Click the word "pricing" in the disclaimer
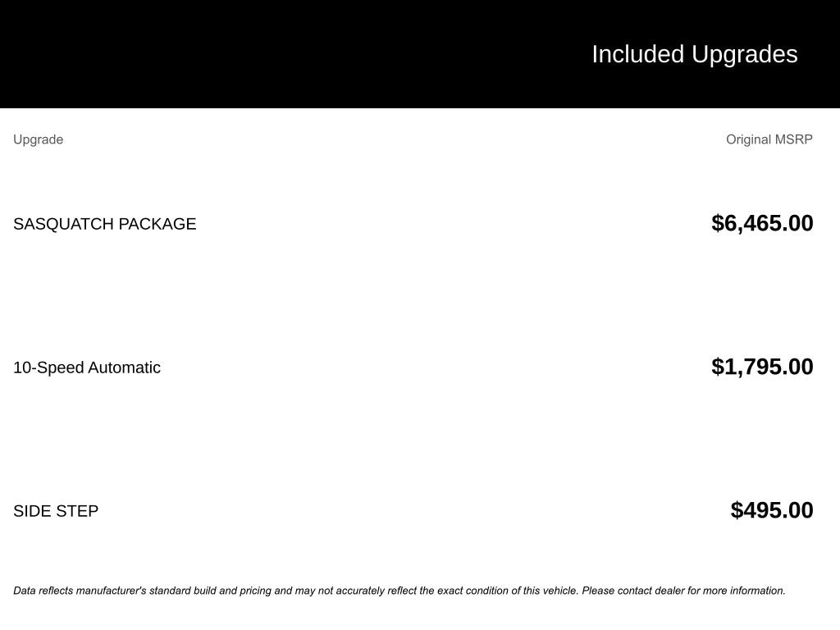The height and width of the screenshot is (630, 840). coord(256,591)
